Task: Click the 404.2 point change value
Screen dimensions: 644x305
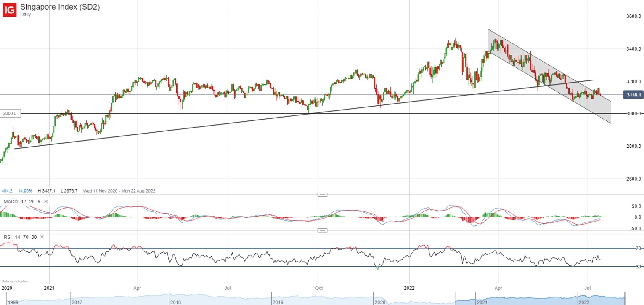Action: click(7, 191)
